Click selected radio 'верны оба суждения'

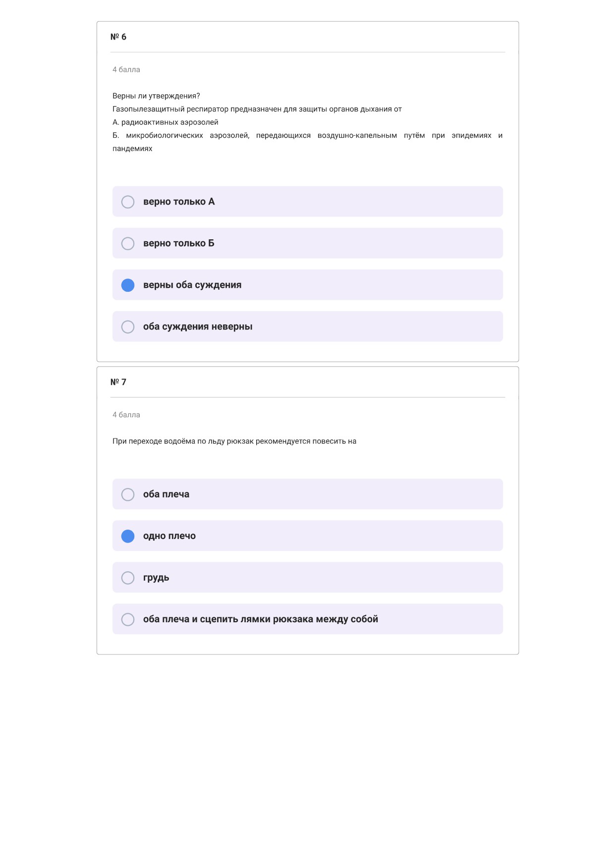point(128,285)
